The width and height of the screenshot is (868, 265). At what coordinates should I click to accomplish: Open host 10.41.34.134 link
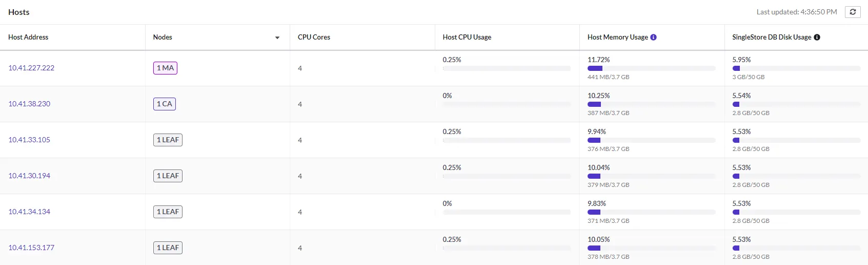29,212
